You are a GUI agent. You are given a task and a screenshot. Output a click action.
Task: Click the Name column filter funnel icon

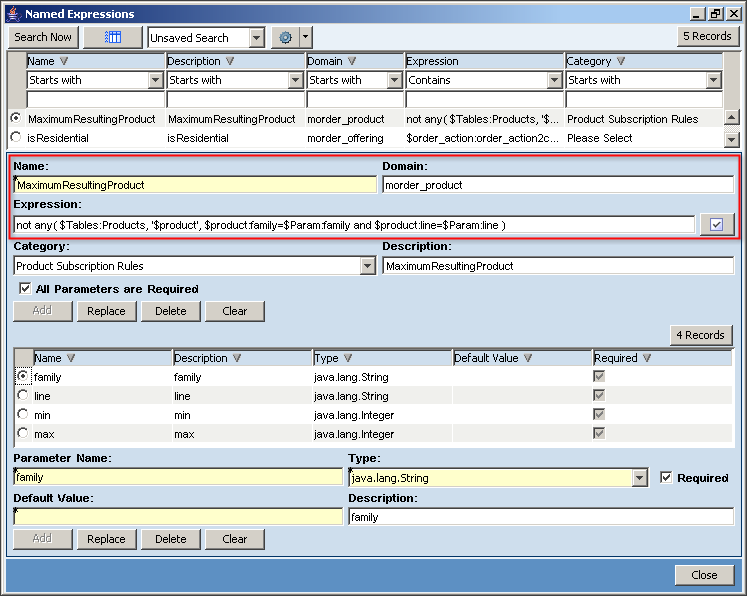tap(65, 61)
